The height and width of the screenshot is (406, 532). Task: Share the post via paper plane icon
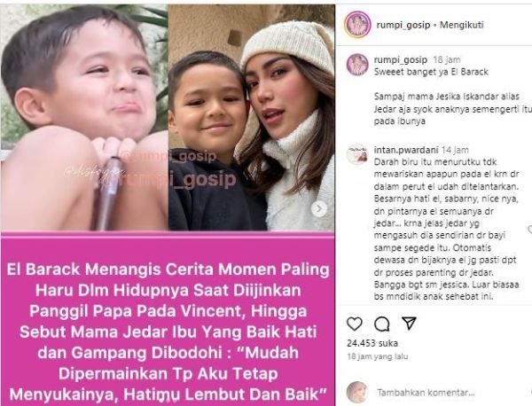pyautogui.click(x=409, y=324)
